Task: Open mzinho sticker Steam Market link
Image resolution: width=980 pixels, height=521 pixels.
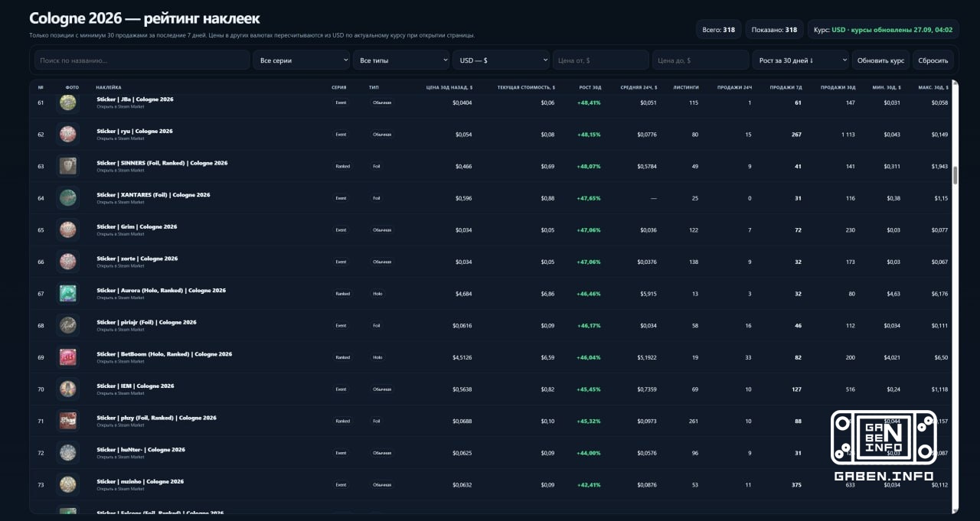Action: coord(120,489)
